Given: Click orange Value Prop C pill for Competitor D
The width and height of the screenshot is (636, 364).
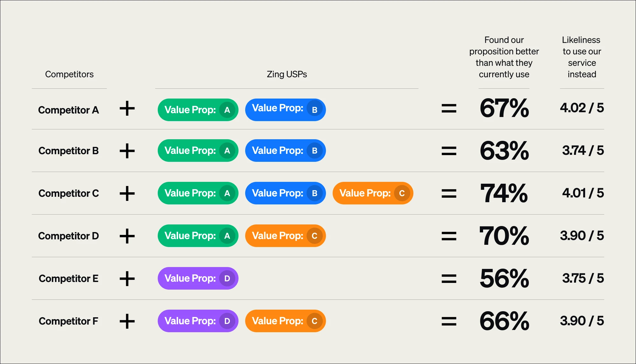Looking at the screenshot, I should pyautogui.click(x=286, y=236).
